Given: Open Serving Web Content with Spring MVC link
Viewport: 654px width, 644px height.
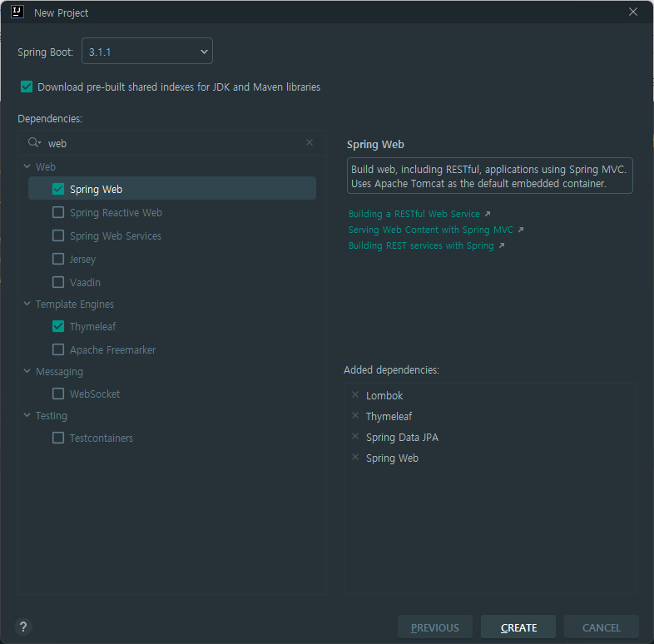Looking at the screenshot, I should [431, 230].
